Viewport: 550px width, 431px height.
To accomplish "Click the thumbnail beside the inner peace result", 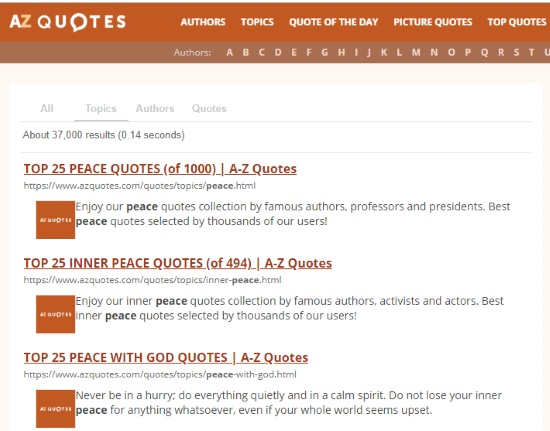I will (x=55, y=314).
